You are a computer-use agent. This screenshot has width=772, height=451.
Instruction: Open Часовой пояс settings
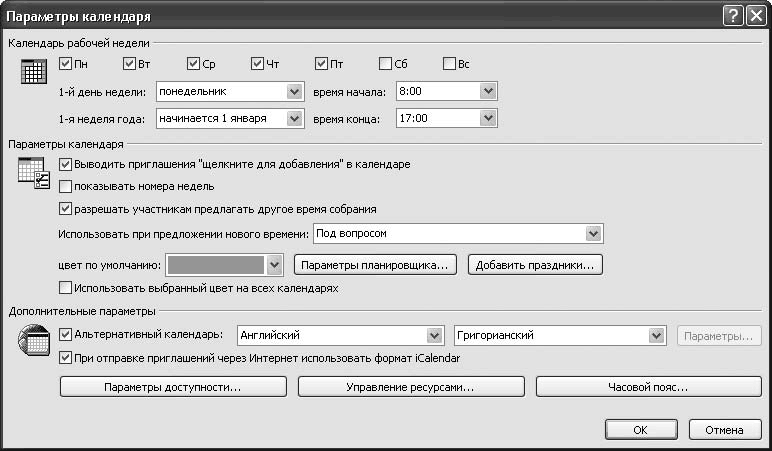click(648, 386)
